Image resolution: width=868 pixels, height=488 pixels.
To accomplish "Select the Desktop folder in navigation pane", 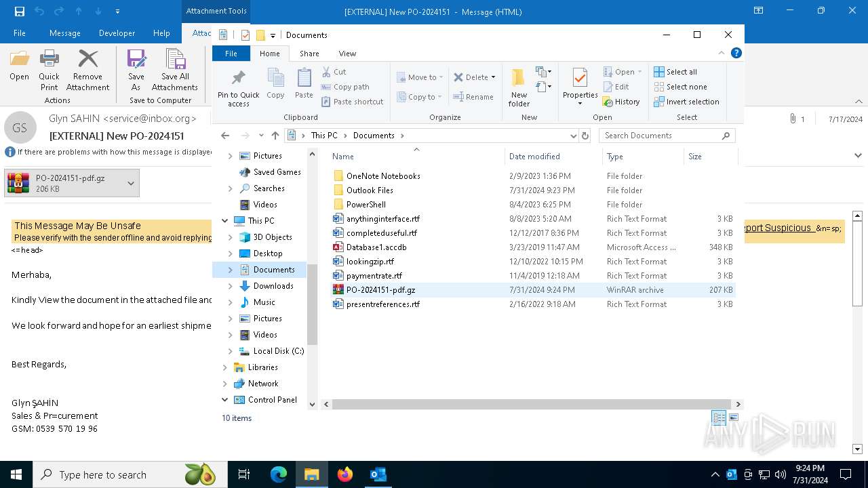I will tap(268, 253).
